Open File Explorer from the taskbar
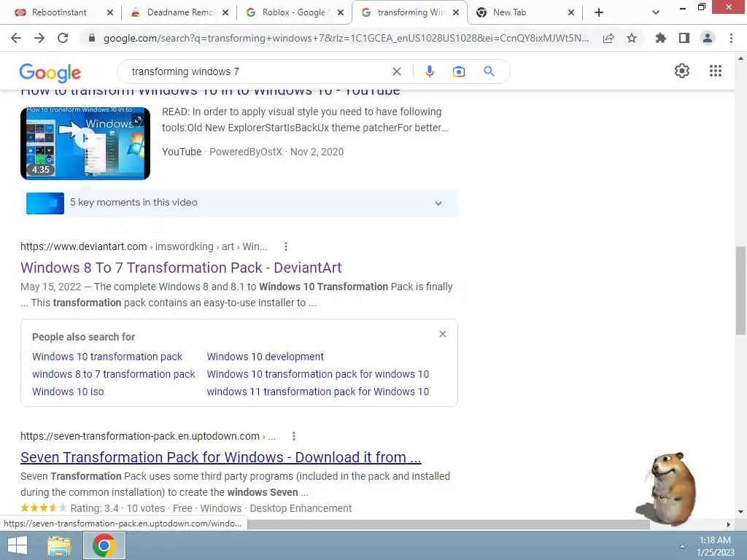 point(59,545)
